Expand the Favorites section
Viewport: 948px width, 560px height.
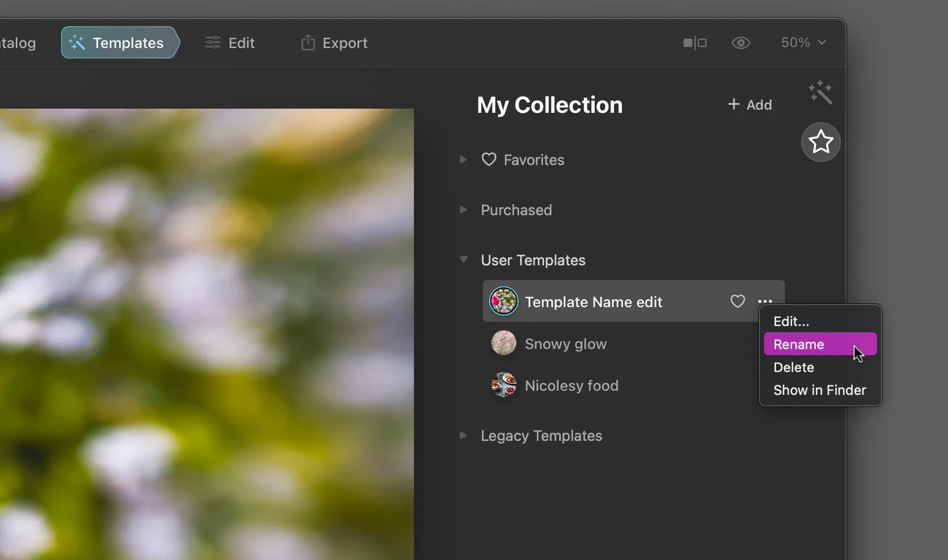click(463, 160)
